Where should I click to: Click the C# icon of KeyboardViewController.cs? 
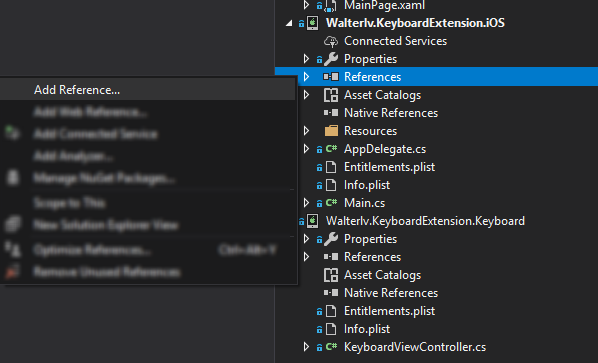(x=331, y=347)
